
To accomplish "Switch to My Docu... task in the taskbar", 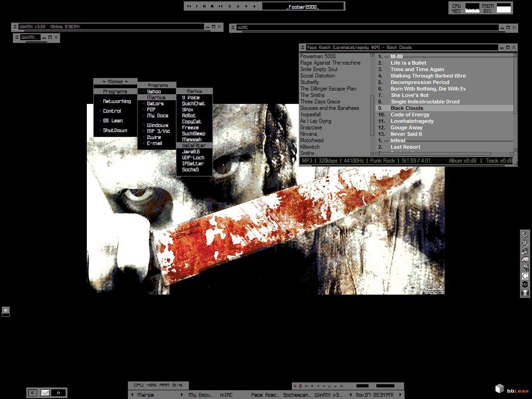I will click(200, 395).
